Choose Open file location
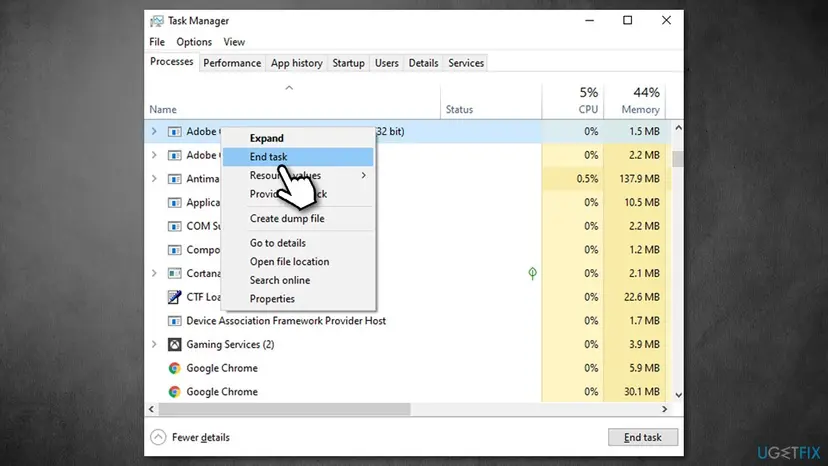 coord(298,262)
